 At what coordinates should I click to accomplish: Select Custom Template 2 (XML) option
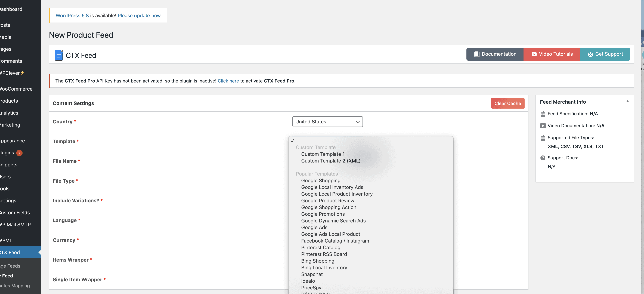(x=330, y=161)
